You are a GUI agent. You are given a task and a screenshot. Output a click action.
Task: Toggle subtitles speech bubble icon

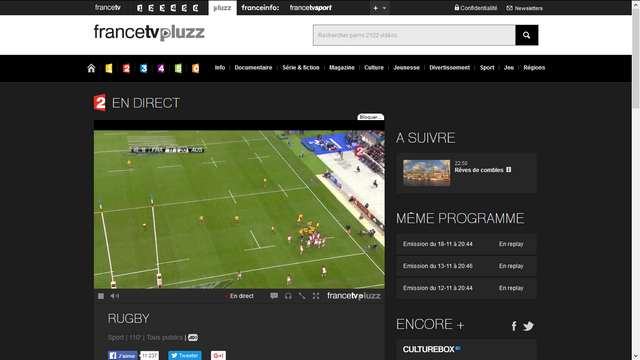point(274,296)
